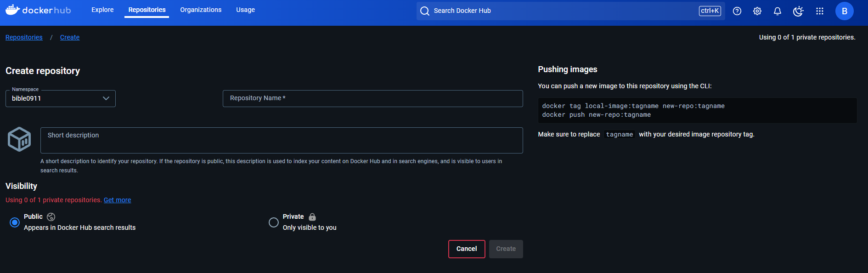Focus the Short description text box
868x273 pixels.
coord(282,140)
